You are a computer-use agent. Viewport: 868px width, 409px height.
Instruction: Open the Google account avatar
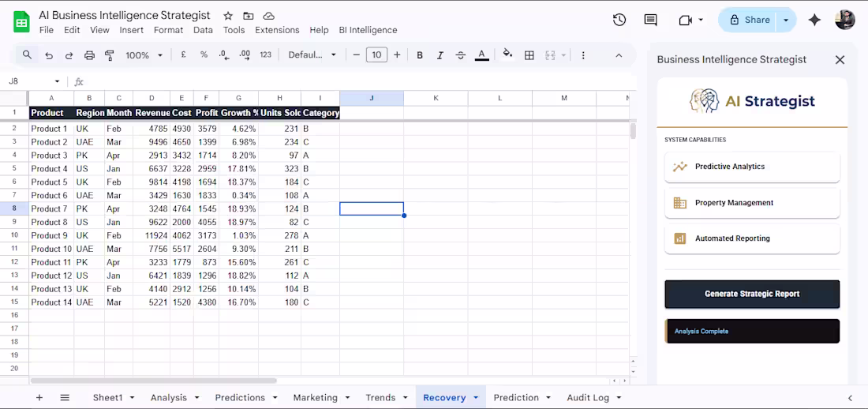[x=845, y=20]
